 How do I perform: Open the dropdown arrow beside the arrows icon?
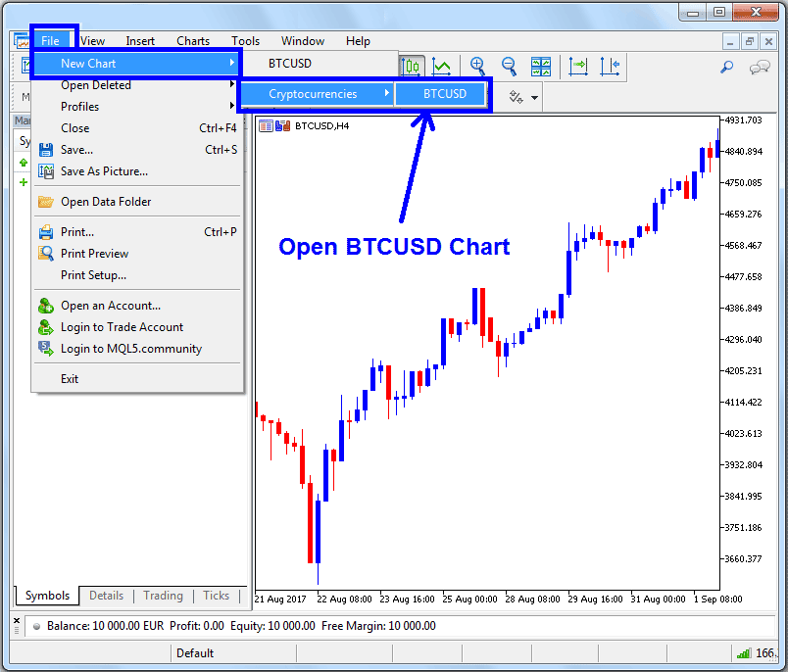point(535,97)
